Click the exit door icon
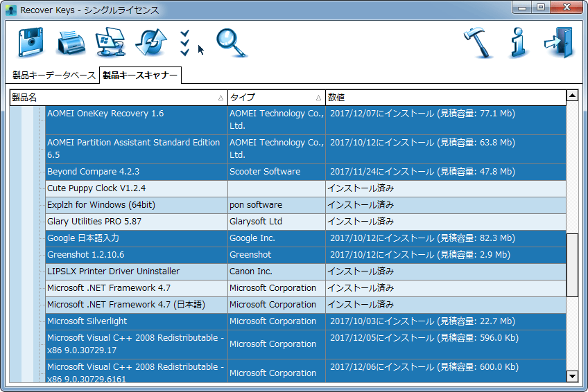 click(559, 43)
